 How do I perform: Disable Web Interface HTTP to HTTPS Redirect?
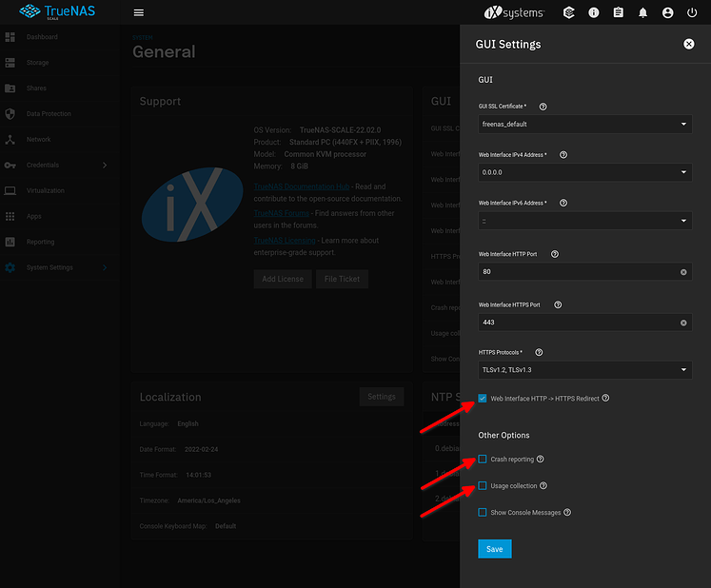[x=483, y=399]
